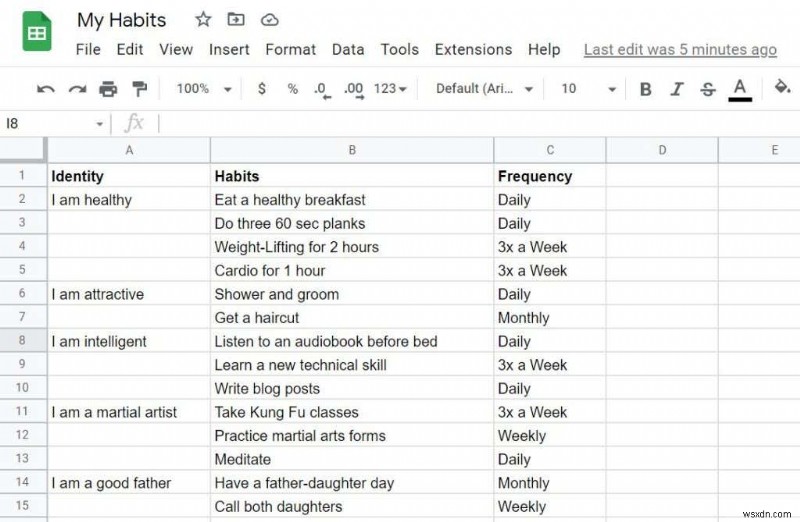800x522 pixels.
Task: Check cloud save status icon
Action: point(269,20)
